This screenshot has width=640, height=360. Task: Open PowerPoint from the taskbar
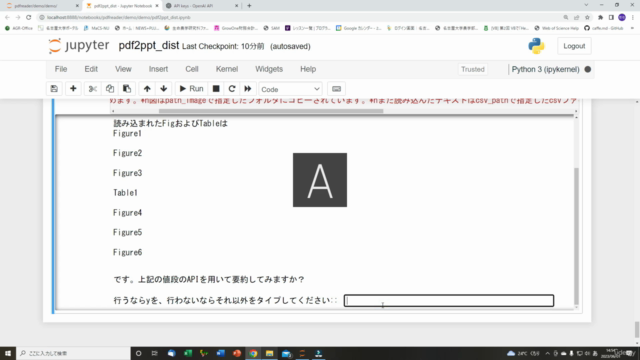tap(237, 353)
